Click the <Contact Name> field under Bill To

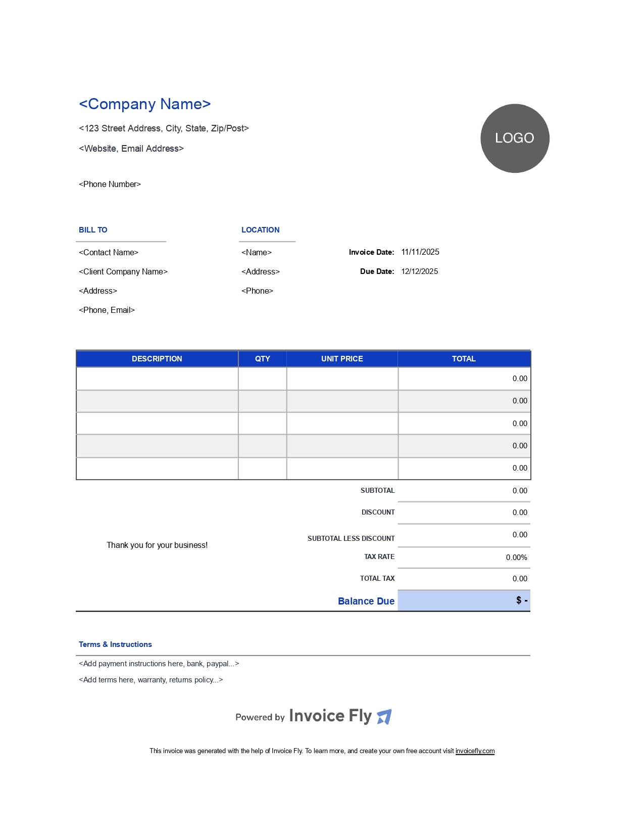108,253
